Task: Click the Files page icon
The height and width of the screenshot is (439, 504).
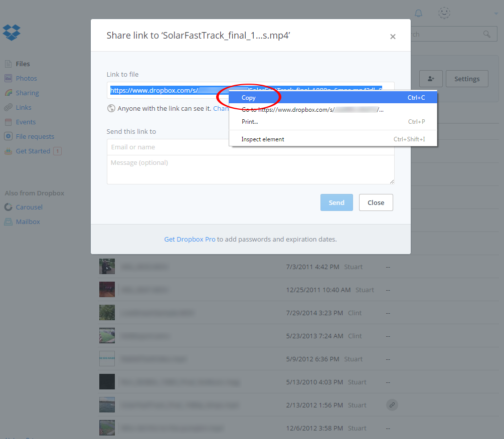Action: click(x=9, y=64)
